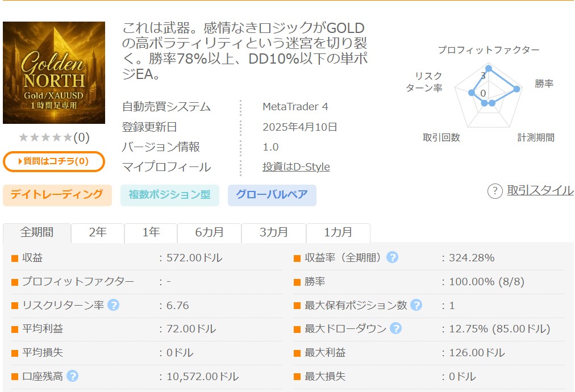Image resolution: width=575 pixels, height=392 pixels.
Task: Click the question mark icon beside 取引スタイル
Action: point(495,191)
